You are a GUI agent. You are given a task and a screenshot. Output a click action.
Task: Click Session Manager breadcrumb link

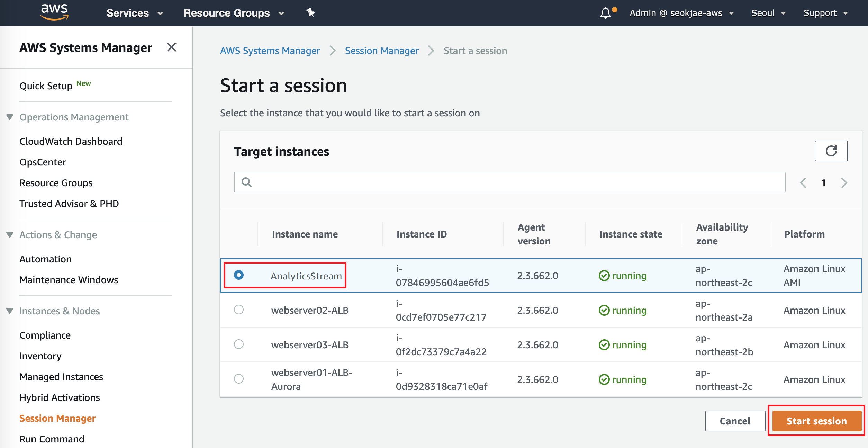tap(382, 51)
